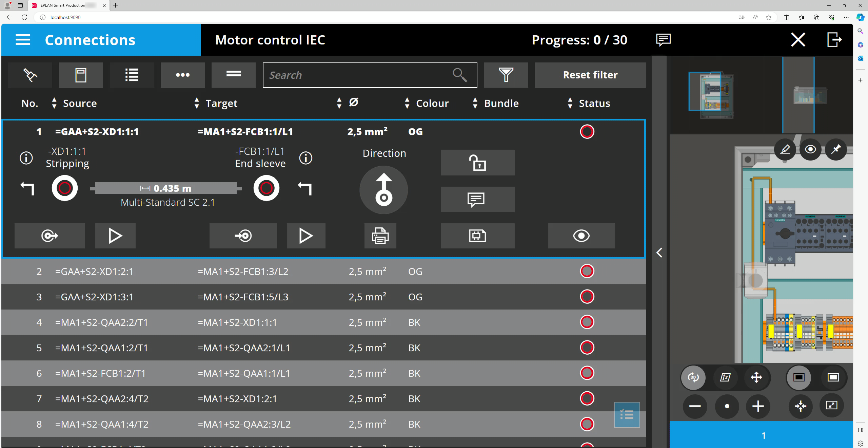Image resolution: width=868 pixels, height=448 pixels.
Task: Open the unlock connection button
Action: pyautogui.click(x=477, y=163)
